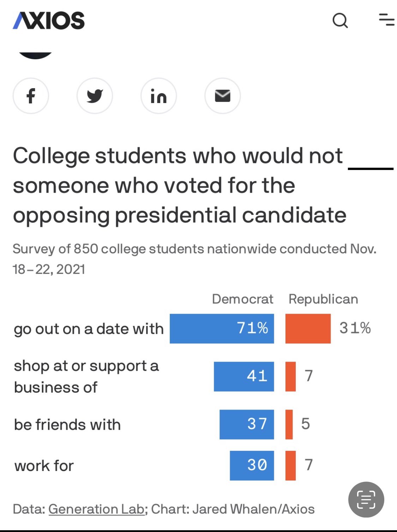
Task: Click the Republican 7 business bar
Action: point(290,376)
